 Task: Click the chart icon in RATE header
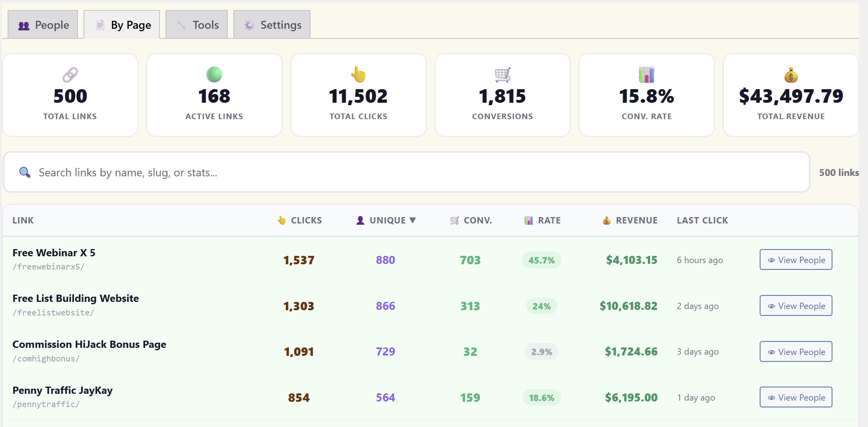click(529, 220)
